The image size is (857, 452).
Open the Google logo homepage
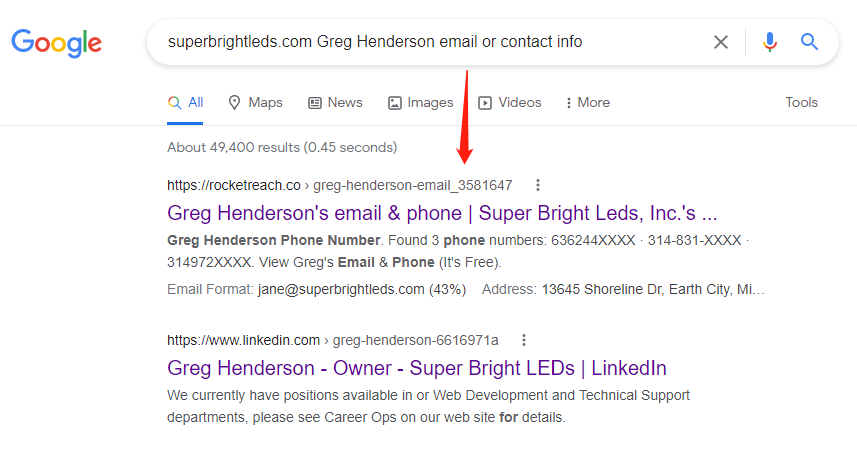pyautogui.click(x=56, y=43)
